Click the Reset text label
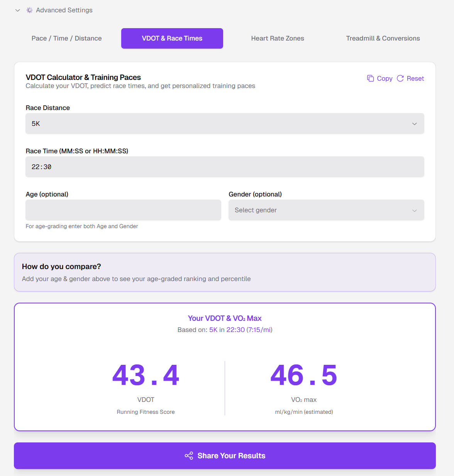This screenshot has height=476, width=454. point(415,78)
